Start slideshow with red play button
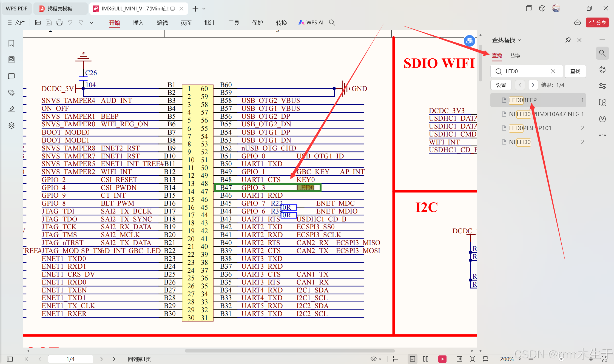614x364 pixels. (x=442, y=359)
